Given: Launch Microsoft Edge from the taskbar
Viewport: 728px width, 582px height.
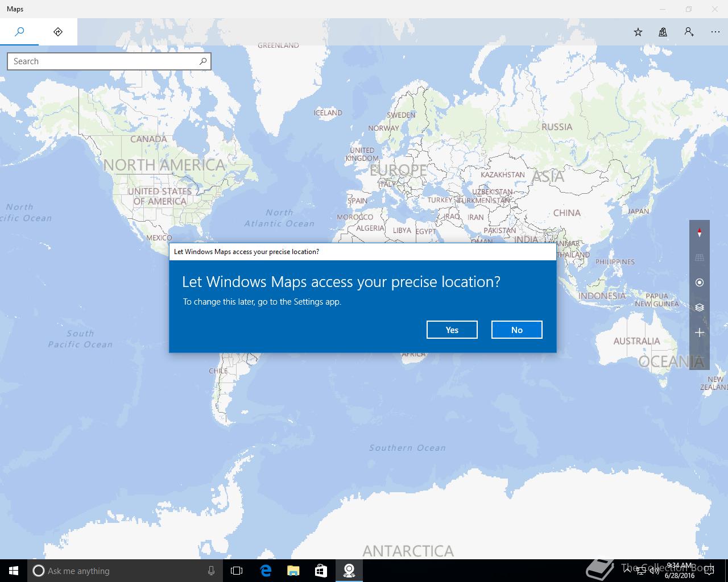Looking at the screenshot, I should click(266, 571).
